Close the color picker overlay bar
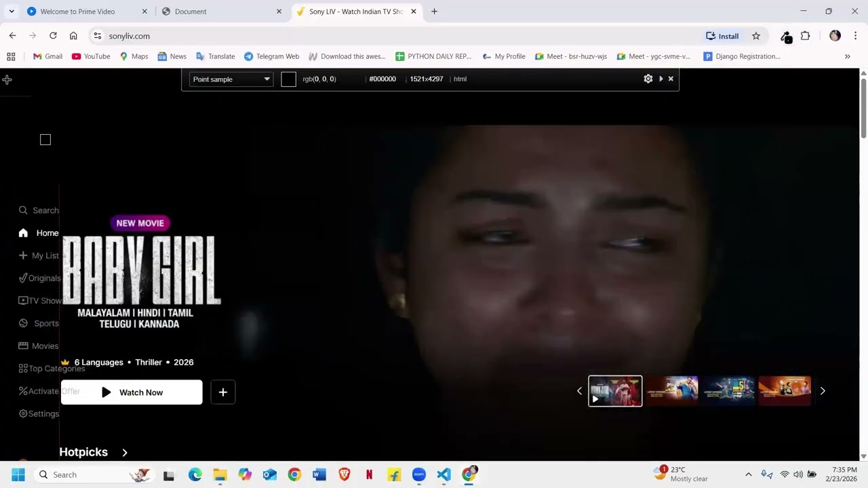 click(671, 79)
